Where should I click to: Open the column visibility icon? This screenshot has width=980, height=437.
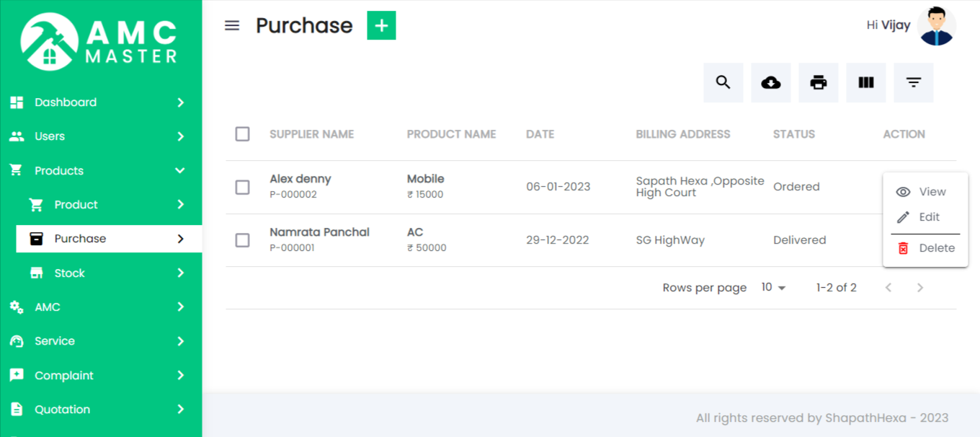pyautogui.click(x=865, y=82)
